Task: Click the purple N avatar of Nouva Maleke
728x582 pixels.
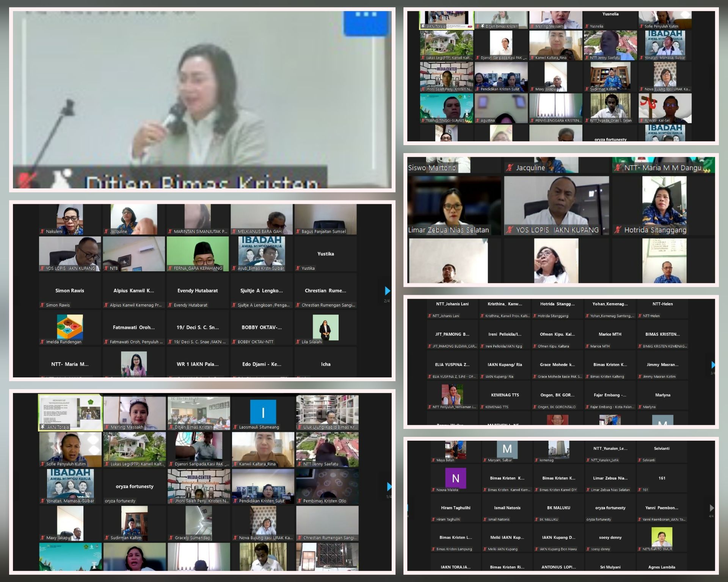Action: (455, 478)
